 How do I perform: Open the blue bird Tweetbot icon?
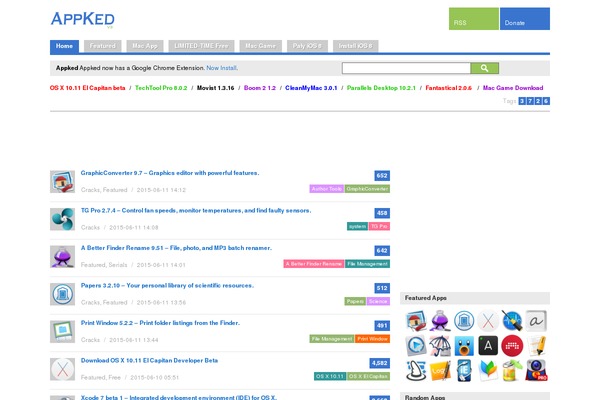click(464, 346)
